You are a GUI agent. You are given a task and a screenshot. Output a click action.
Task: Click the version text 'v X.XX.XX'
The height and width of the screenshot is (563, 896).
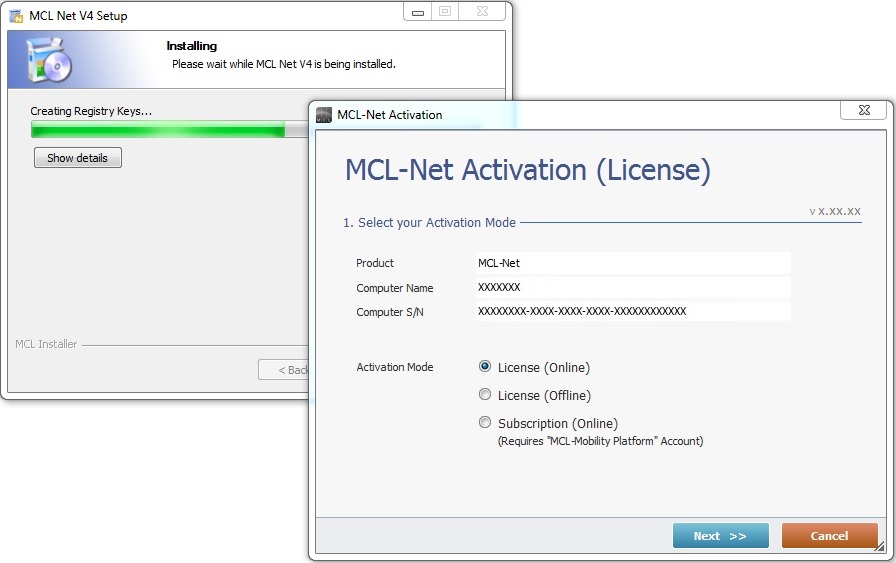(835, 211)
